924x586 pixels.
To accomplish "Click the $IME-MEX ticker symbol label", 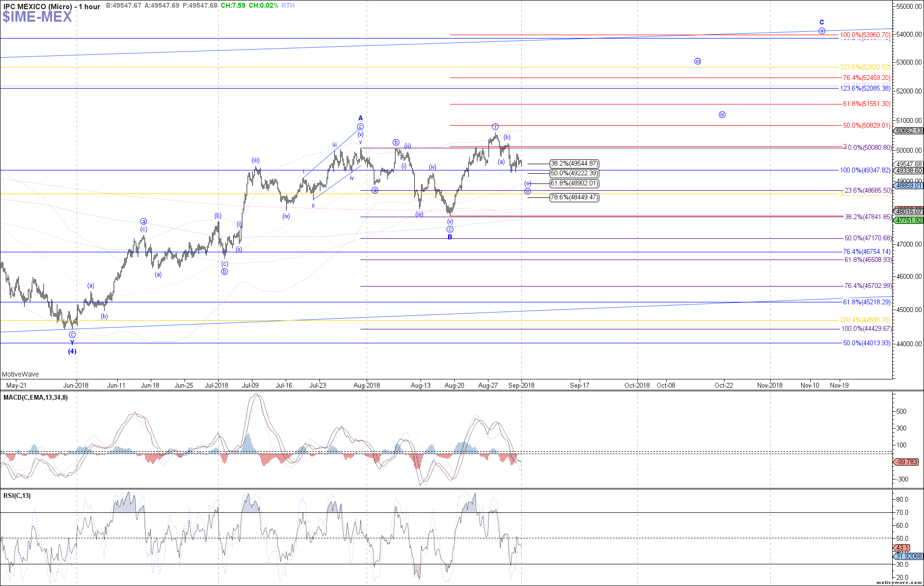I will (x=37, y=16).
